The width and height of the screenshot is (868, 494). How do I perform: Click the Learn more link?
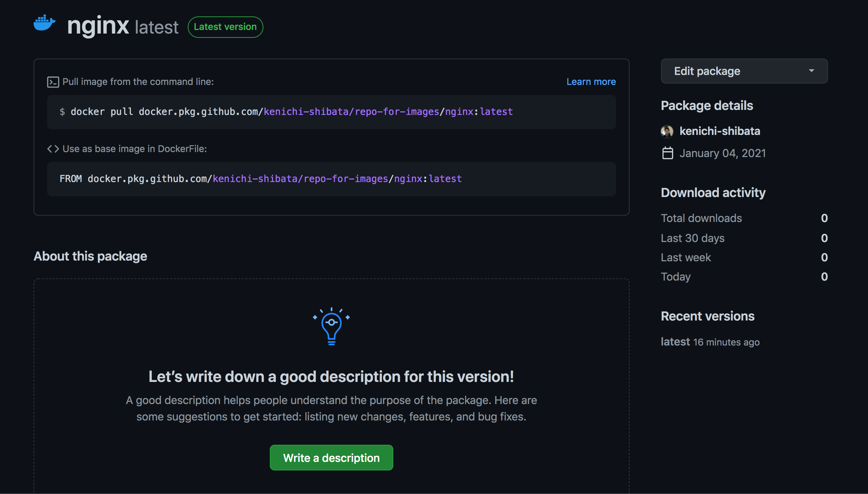click(591, 82)
